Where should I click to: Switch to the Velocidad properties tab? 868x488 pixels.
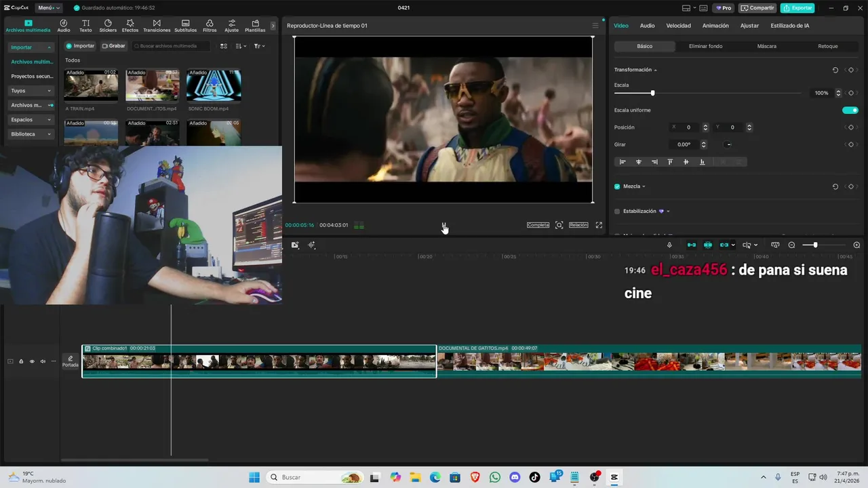(678, 26)
